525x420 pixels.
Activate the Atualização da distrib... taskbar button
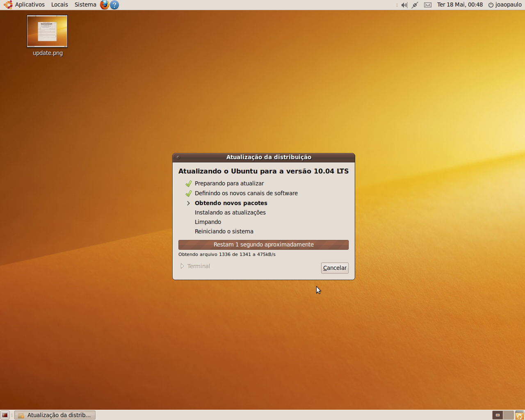[55, 415]
